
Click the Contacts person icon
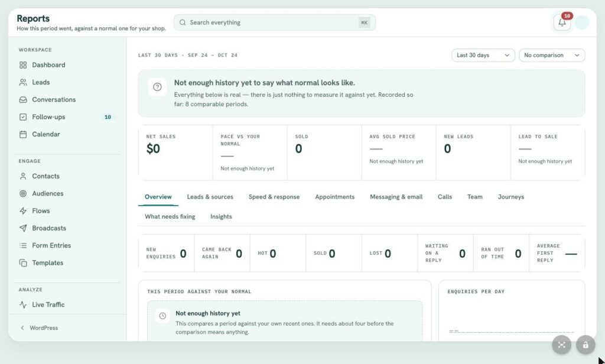pos(23,176)
